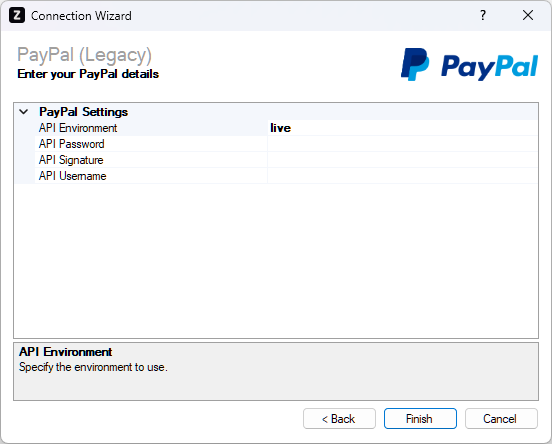552x444 pixels.
Task: Click the PayPal logo
Action: pos(470,65)
